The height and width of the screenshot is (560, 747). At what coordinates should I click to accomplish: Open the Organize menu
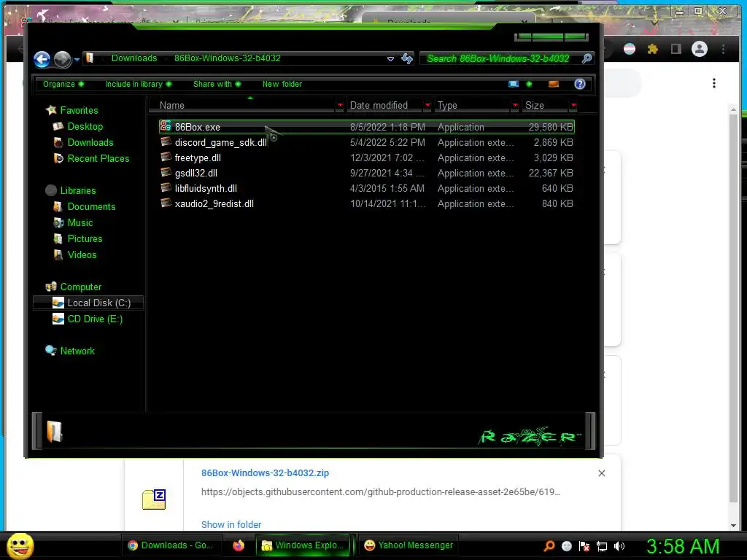pyautogui.click(x=63, y=85)
